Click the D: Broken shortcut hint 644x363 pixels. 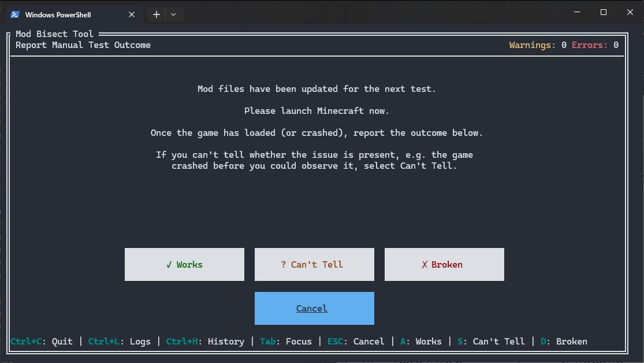pos(564,341)
